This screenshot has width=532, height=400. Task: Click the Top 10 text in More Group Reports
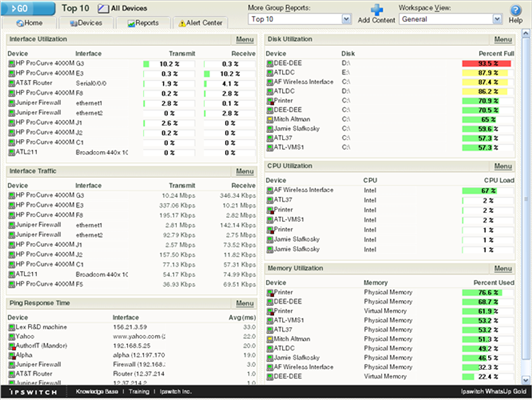pos(262,19)
